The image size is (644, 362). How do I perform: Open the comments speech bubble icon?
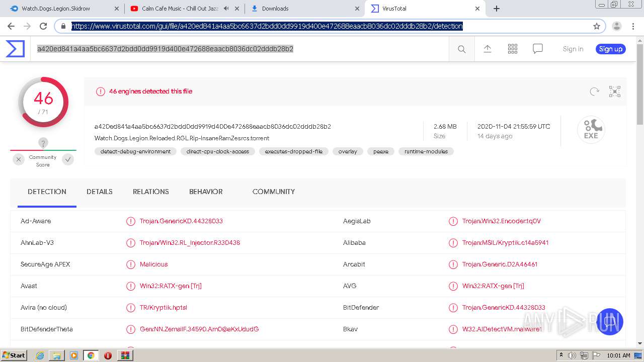point(538,49)
